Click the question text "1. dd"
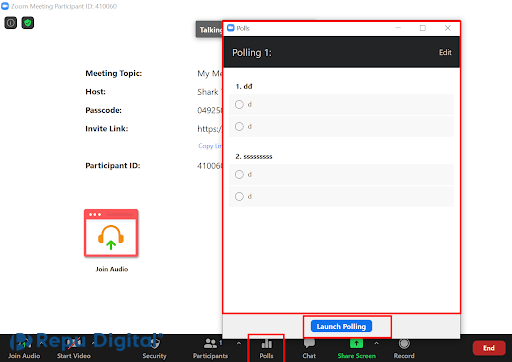The width and height of the screenshot is (512, 362). 244,86
